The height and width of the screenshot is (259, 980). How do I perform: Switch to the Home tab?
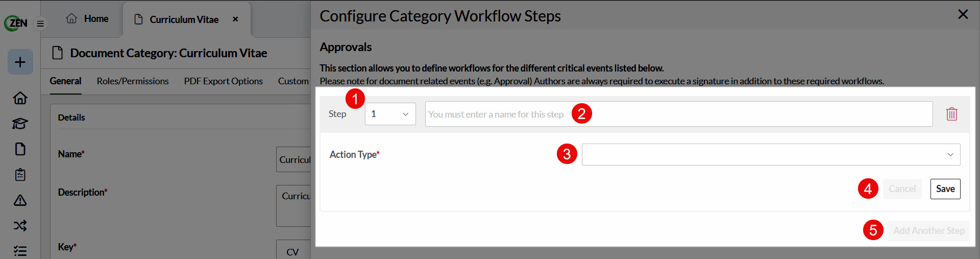tap(87, 19)
